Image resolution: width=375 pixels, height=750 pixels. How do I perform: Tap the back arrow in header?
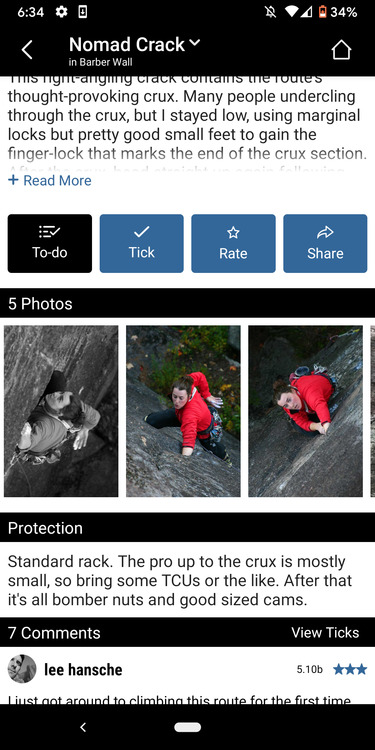(27, 50)
